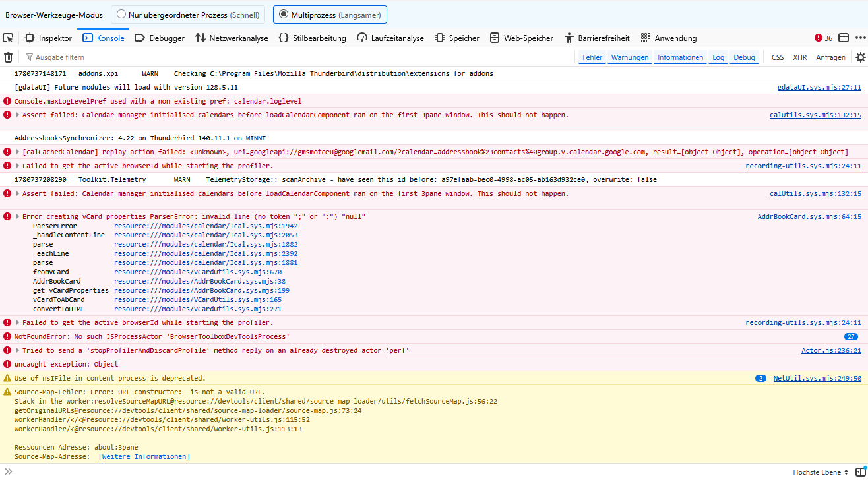Open console settings gear icon
This screenshot has height=488, width=868.
tap(860, 57)
